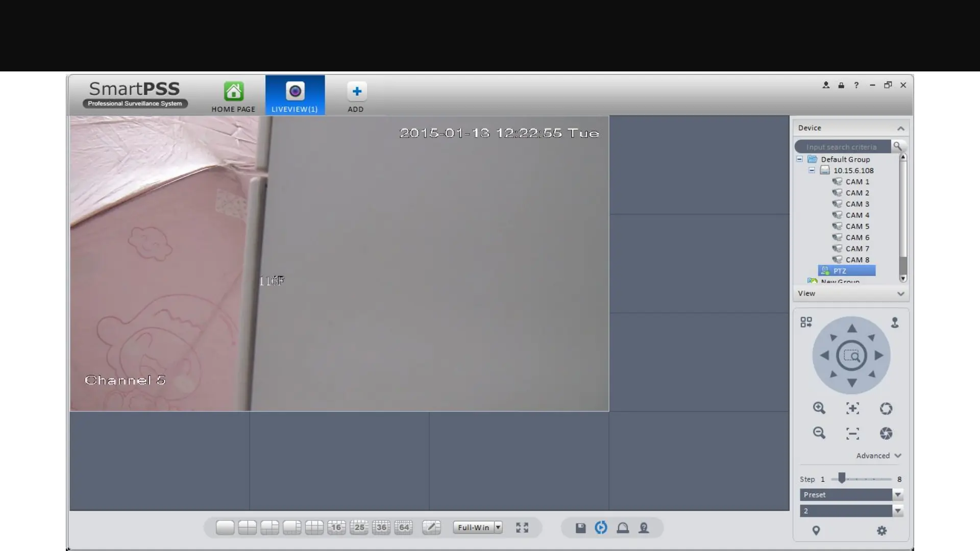This screenshot has height=551, width=980.
Task: Start the tour refresh cycle
Action: click(x=601, y=528)
